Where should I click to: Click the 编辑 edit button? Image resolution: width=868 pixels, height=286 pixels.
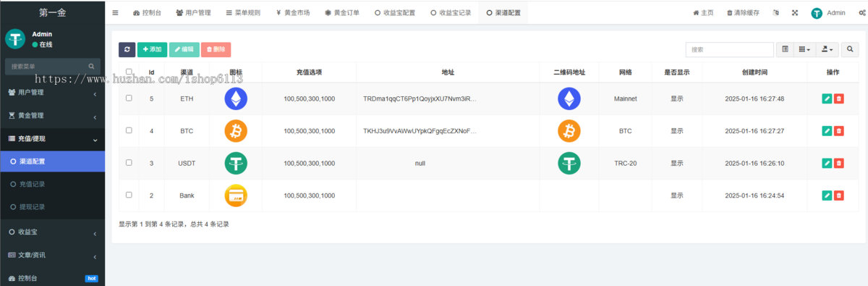click(184, 49)
